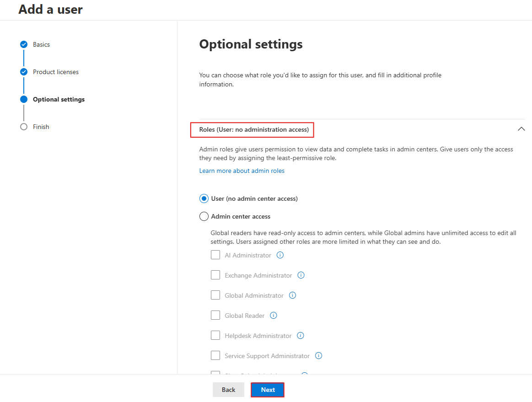Viewport: 532px width, 402px height.
Task: Click the completed Basics step checkmark
Action: pos(24,44)
